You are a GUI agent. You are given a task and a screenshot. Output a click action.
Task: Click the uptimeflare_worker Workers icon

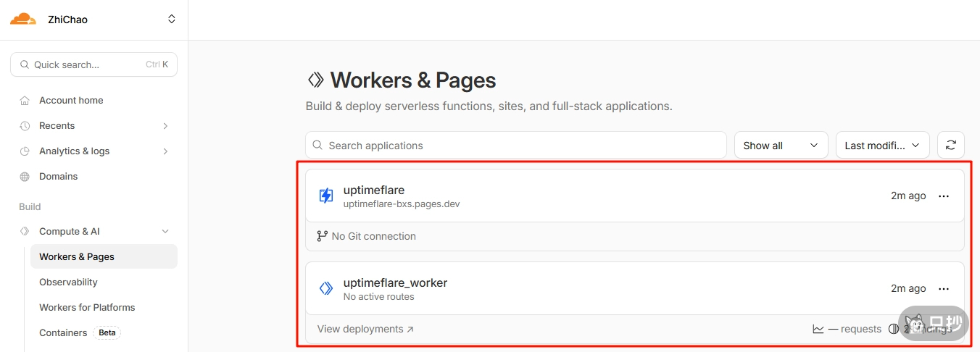[x=326, y=288]
